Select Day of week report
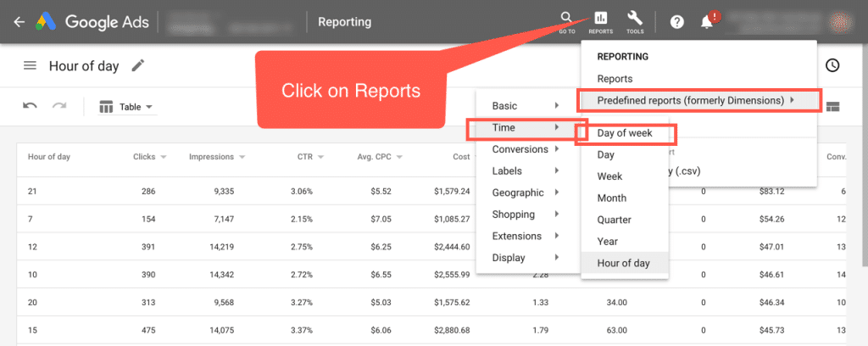 tap(625, 133)
